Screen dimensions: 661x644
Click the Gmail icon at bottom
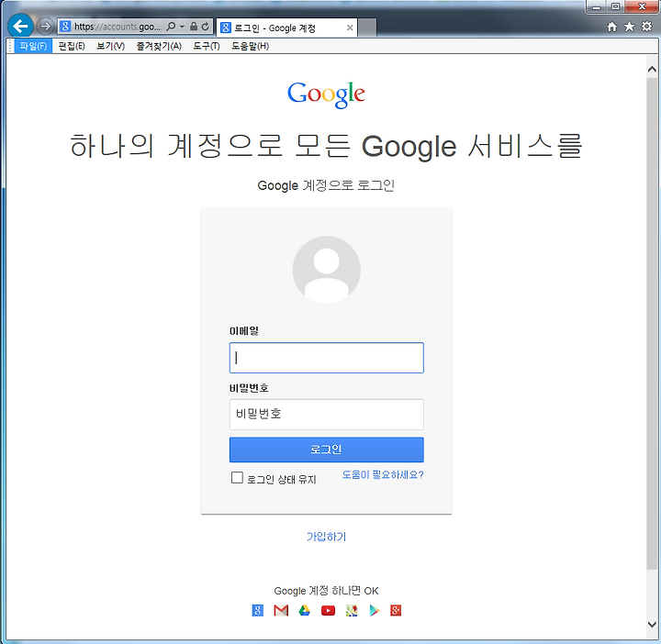pyautogui.click(x=281, y=610)
